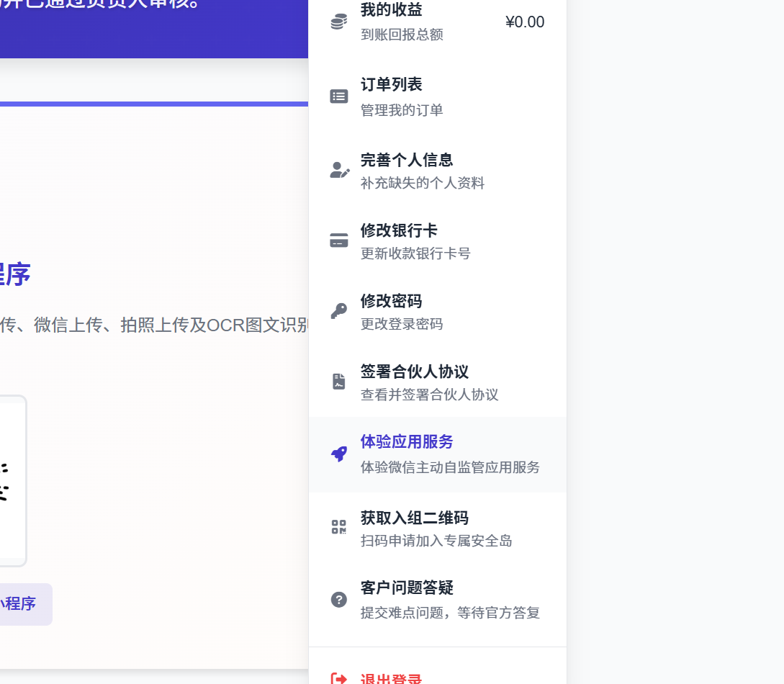Click the ¥0.00 earnings amount

(525, 22)
